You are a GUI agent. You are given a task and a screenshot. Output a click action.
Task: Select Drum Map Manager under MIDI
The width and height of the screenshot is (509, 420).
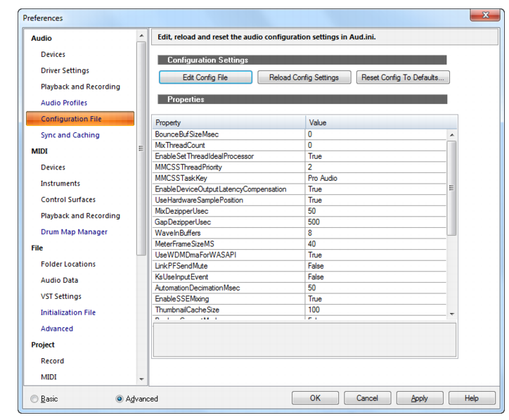click(x=74, y=232)
